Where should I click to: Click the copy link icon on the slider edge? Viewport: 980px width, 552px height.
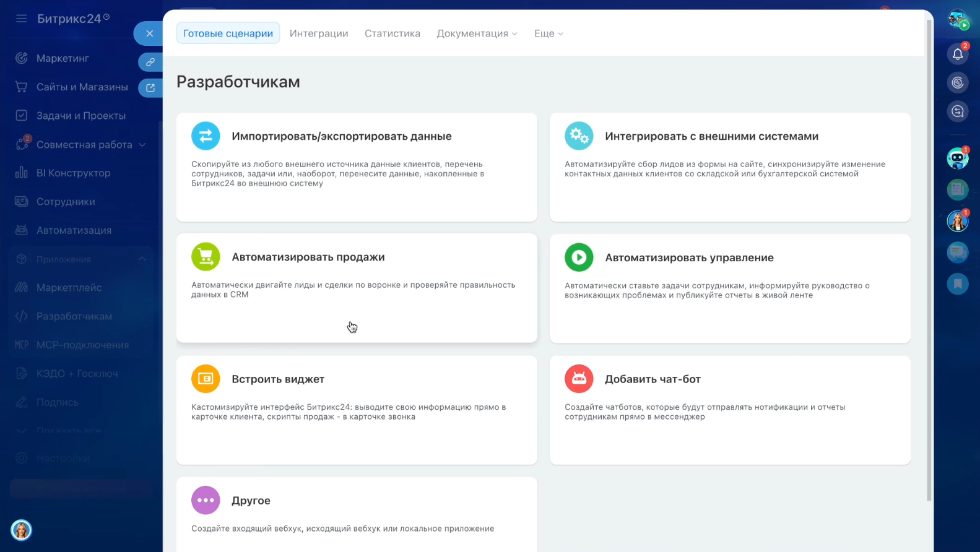[x=150, y=62]
